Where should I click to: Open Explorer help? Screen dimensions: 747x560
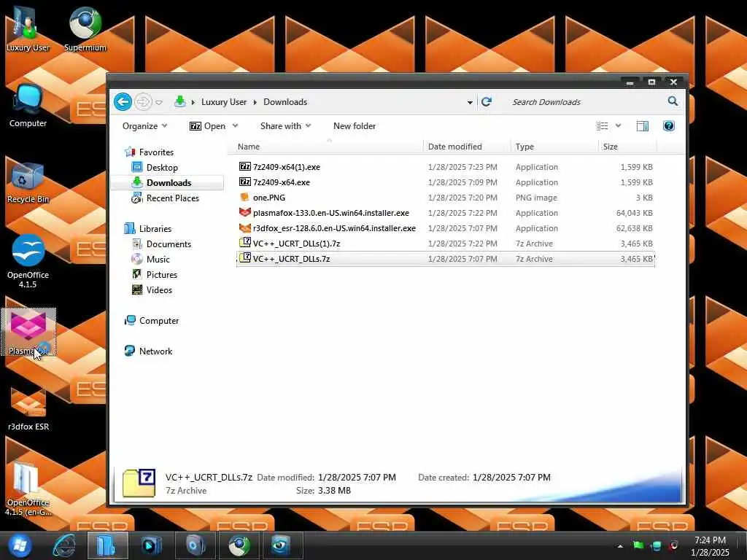668,125
